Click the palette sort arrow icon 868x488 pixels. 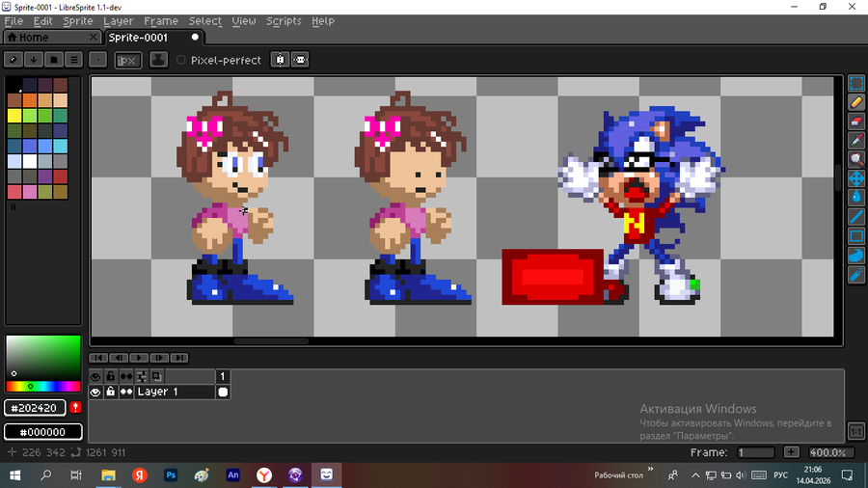pyautogui.click(x=34, y=60)
